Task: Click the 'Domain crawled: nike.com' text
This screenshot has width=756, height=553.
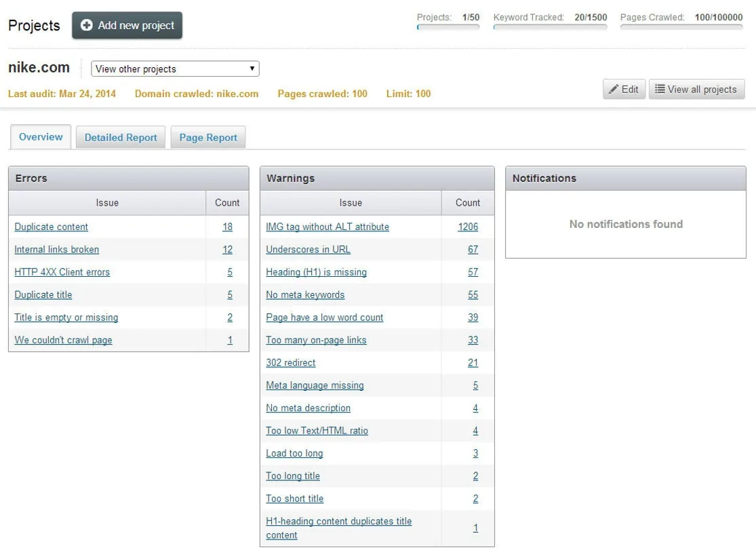Action: [197, 94]
